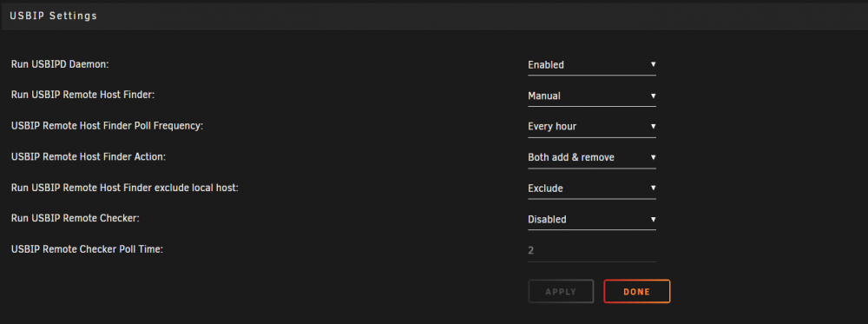
Task: Click the "Run USBIP Remote Host Finder:" label
Action: (82, 96)
